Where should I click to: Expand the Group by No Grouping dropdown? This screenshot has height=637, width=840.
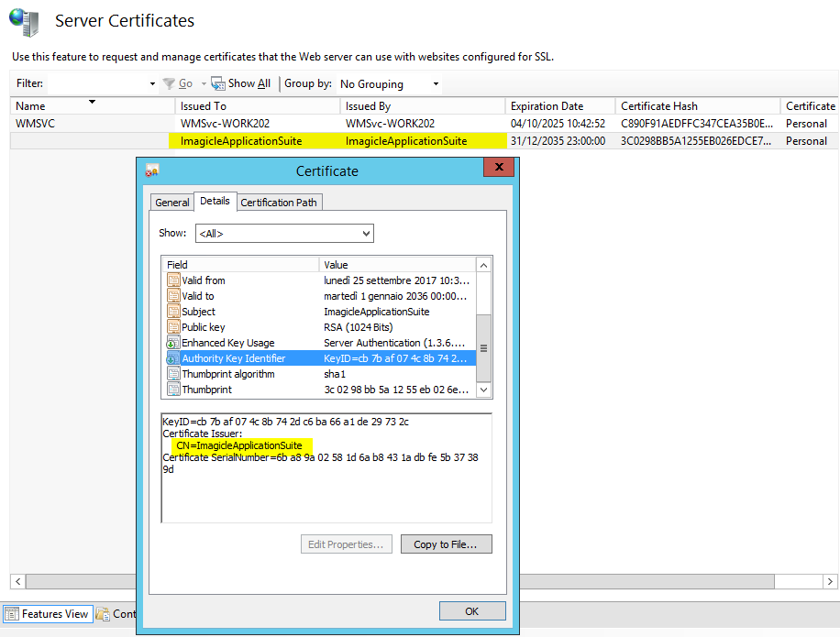pyautogui.click(x=436, y=84)
